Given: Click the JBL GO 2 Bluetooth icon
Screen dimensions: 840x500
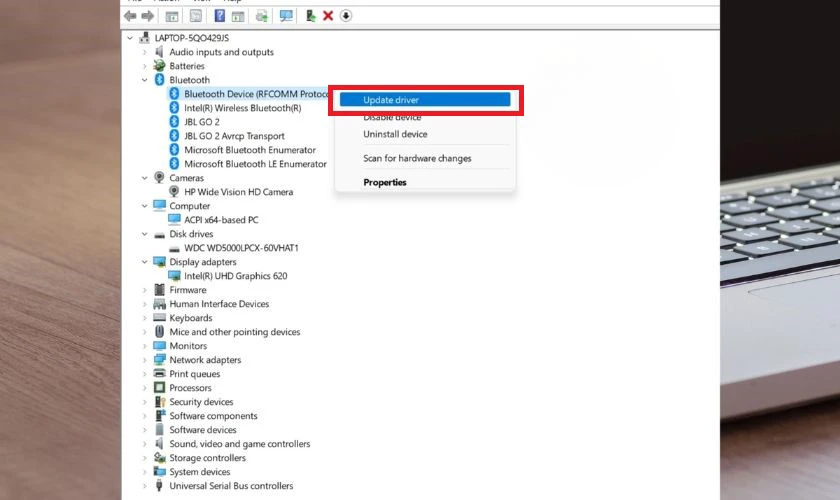Looking at the screenshot, I should (174, 122).
